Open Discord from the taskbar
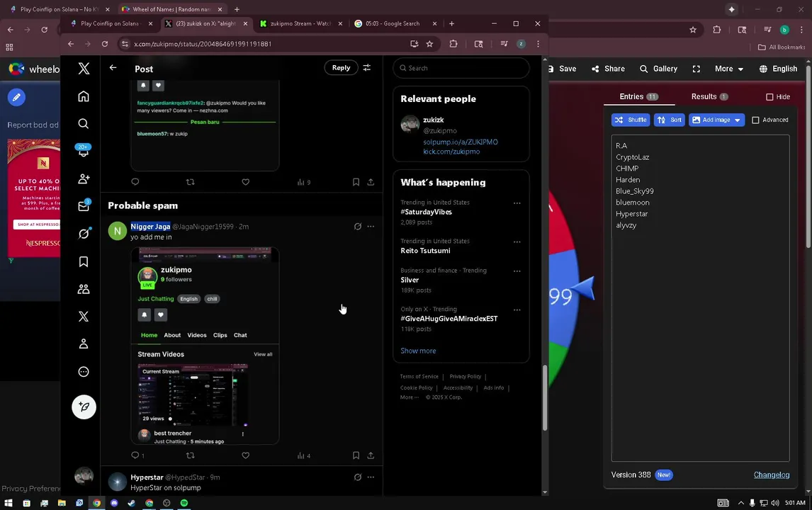The height and width of the screenshot is (510, 812). 115,503
